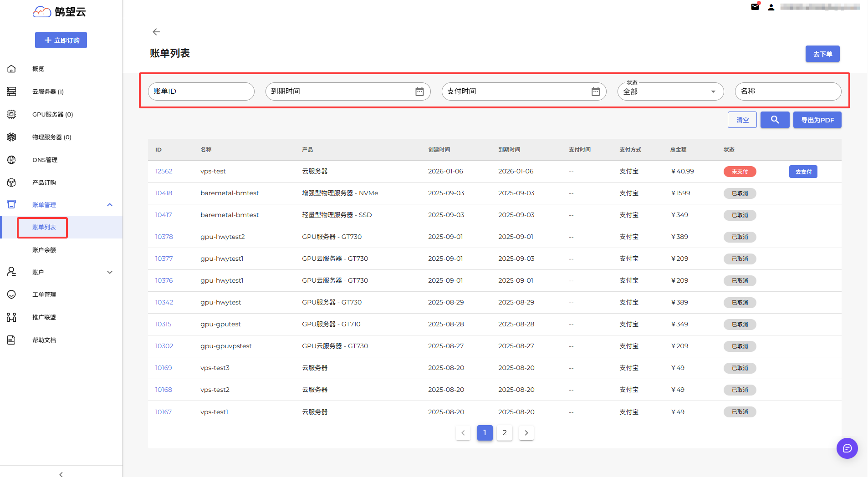Collapse sidebar using bottom arrow
The image size is (868, 477).
tap(61, 474)
